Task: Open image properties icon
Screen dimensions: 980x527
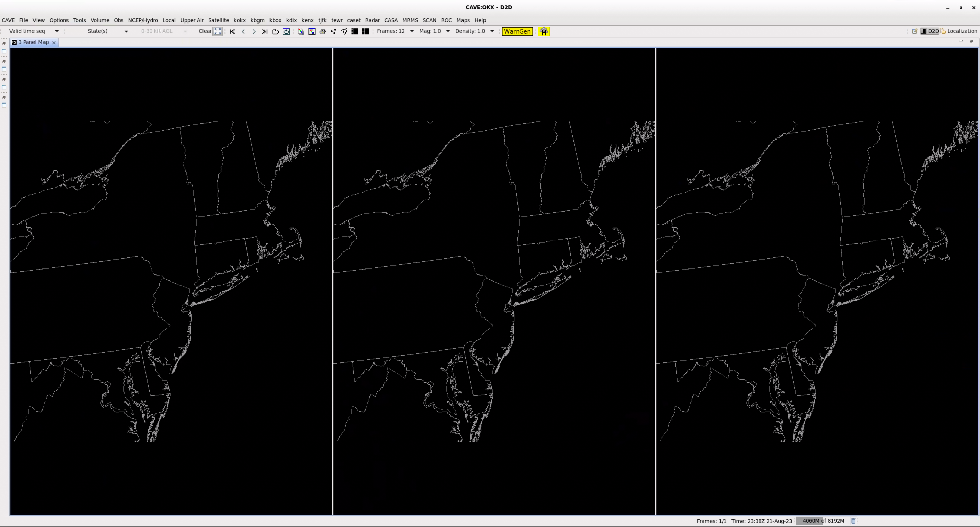Action: coord(312,32)
